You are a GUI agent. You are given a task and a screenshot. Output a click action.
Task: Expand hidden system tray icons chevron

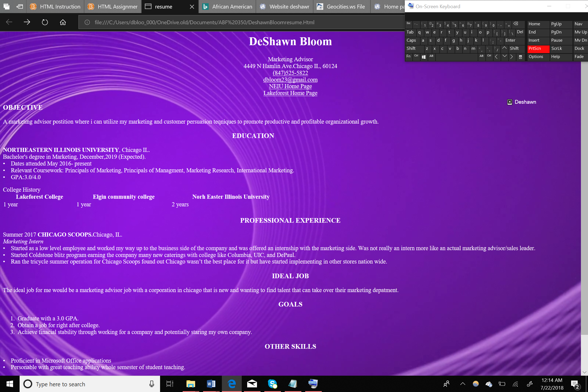coord(463,384)
